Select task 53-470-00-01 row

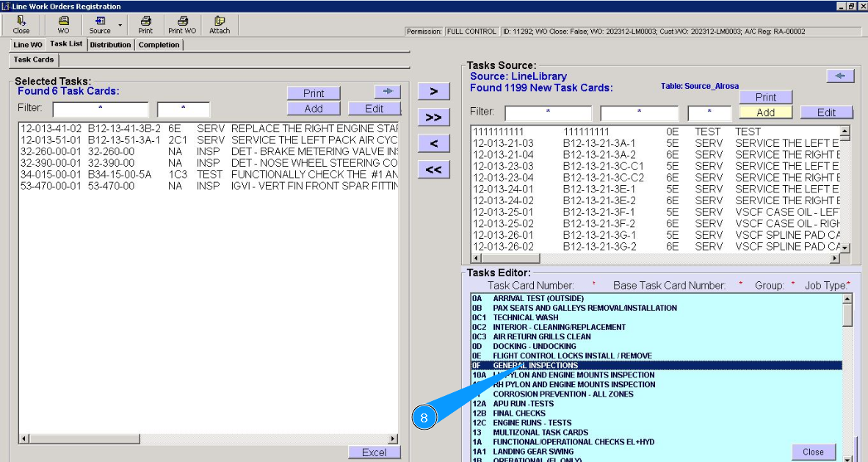[x=209, y=186]
